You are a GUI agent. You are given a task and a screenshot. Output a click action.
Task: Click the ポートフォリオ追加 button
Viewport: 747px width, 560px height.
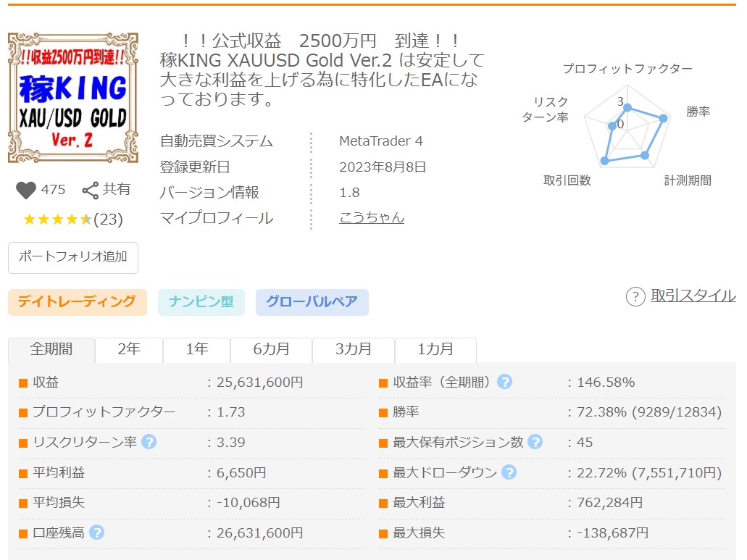[x=72, y=257]
